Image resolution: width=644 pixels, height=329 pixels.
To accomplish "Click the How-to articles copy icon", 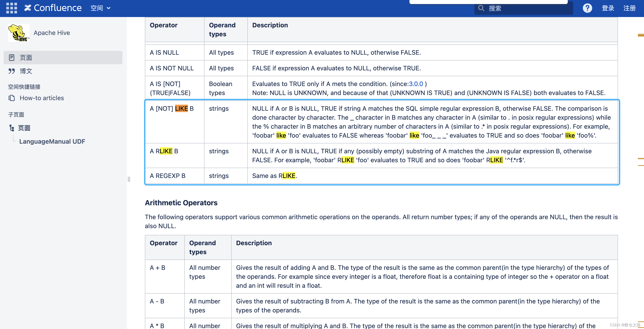I will 11,98.
